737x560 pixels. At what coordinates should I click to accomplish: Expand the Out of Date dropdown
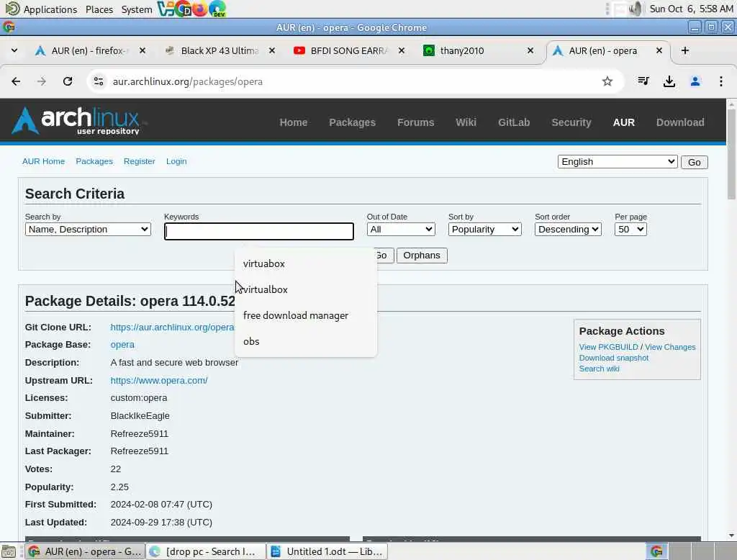401,229
